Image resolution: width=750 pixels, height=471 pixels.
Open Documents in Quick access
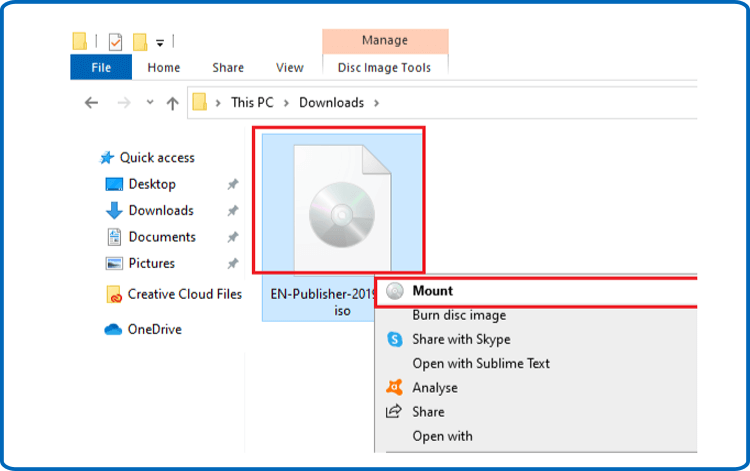162,237
